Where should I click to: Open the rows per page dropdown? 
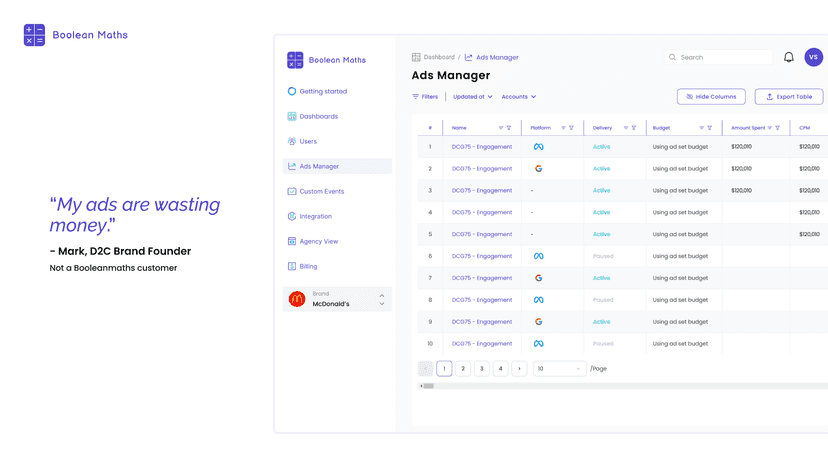pyautogui.click(x=559, y=369)
